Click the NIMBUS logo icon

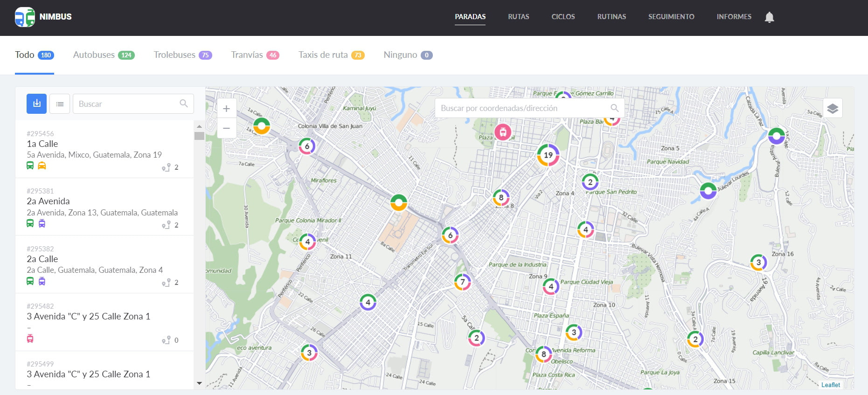coord(25,17)
